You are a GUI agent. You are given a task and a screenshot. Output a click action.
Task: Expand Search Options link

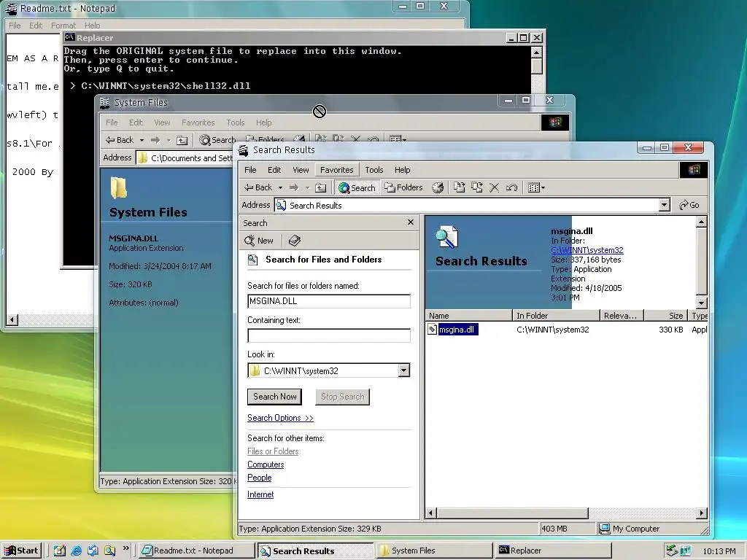(x=280, y=418)
